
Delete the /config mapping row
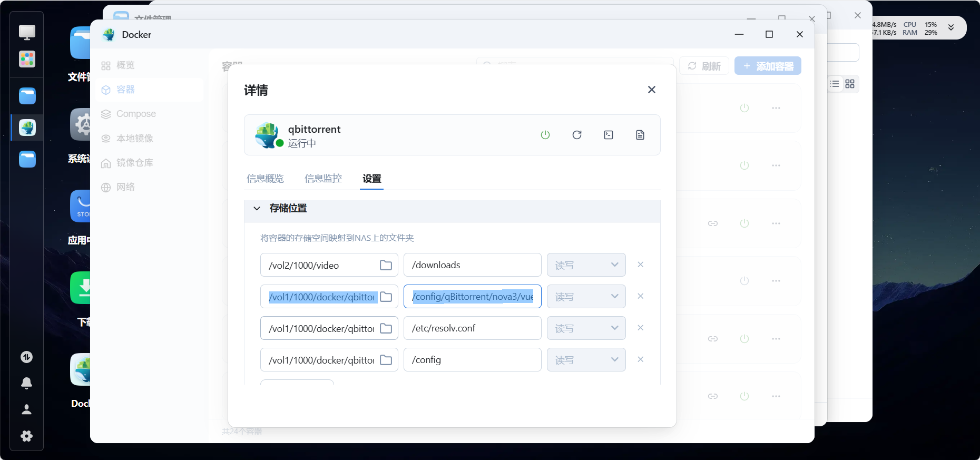[641, 359]
